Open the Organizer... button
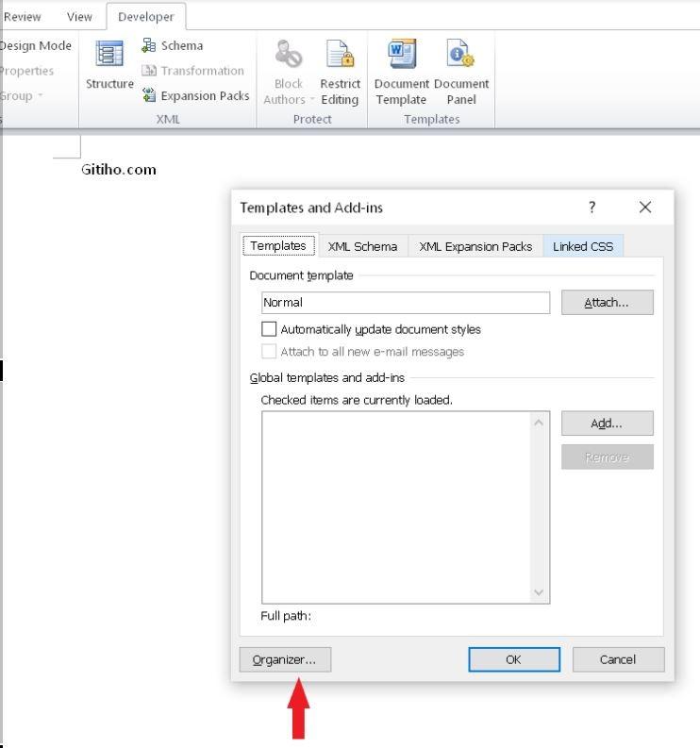This screenshot has height=748, width=700. [x=285, y=659]
